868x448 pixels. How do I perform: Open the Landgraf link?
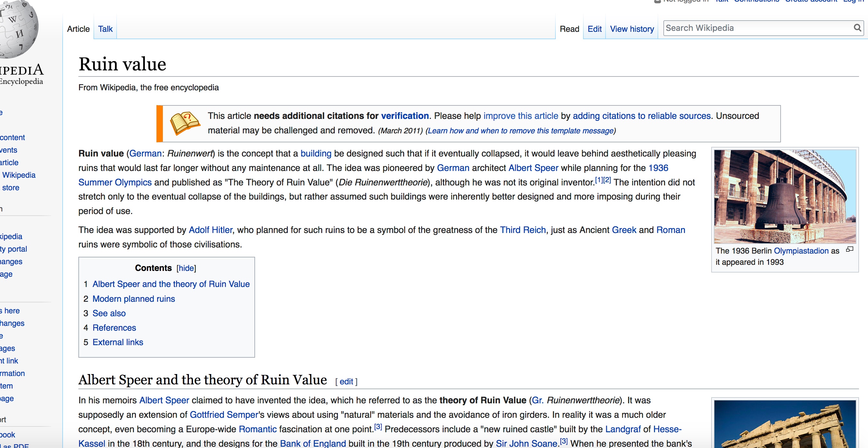(623, 429)
